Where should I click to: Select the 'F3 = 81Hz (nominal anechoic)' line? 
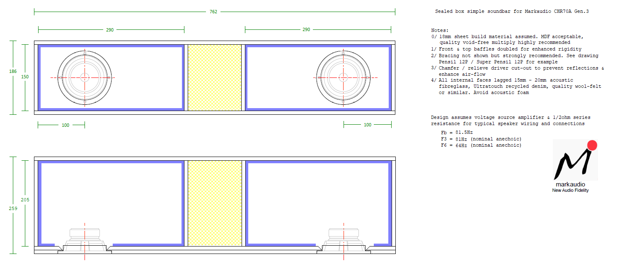point(482,139)
